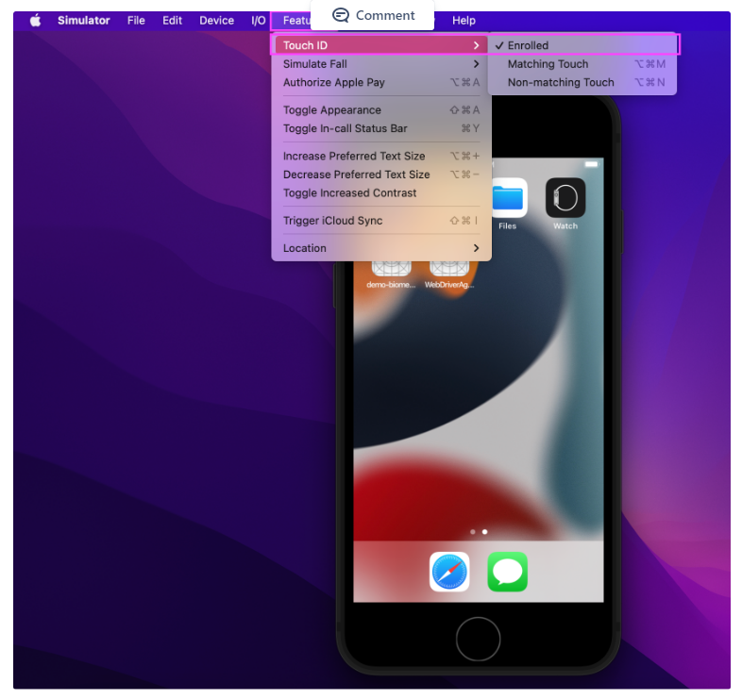Click the Comment bubble icon
The width and height of the screenshot is (742, 700).
(341, 15)
